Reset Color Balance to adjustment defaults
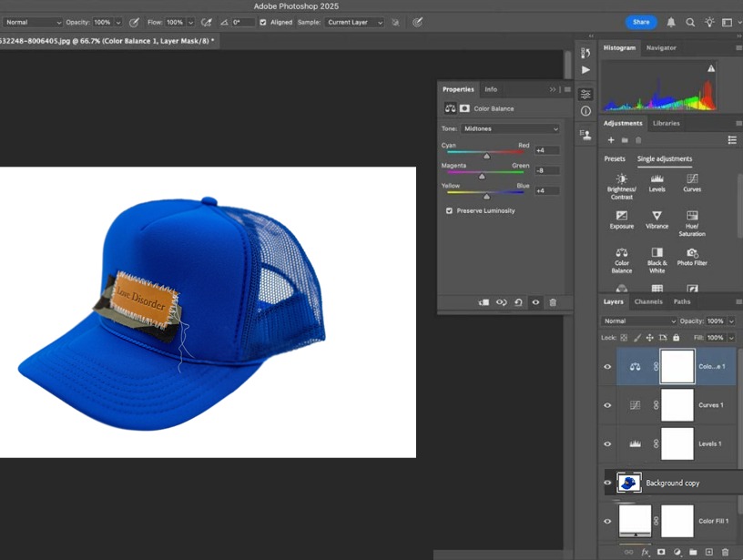This screenshot has width=743, height=560. [x=518, y=302]
